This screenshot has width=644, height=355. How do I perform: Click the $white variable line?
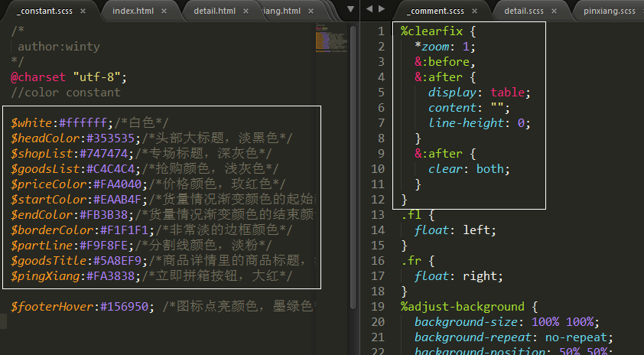(89, 123)
